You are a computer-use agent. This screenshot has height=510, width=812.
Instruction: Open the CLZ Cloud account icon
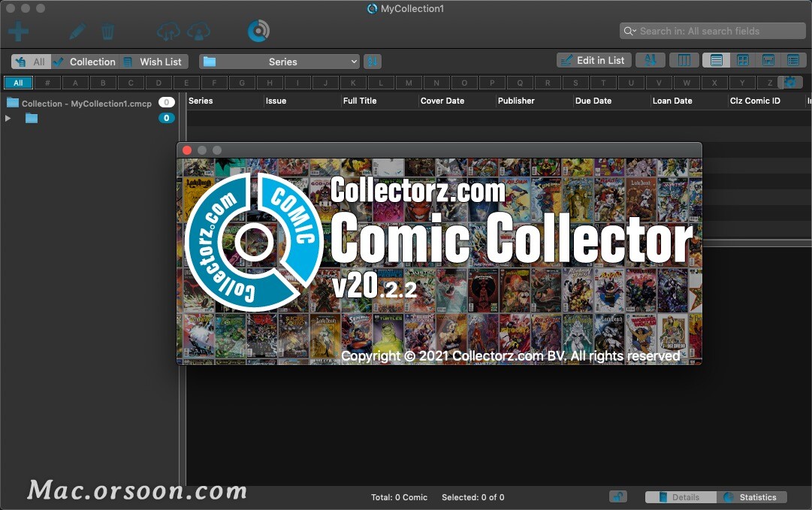click(x=199, y=32)
